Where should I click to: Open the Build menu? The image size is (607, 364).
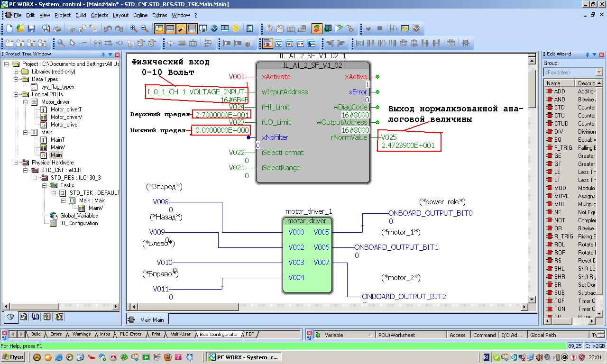tap(81, 15)
